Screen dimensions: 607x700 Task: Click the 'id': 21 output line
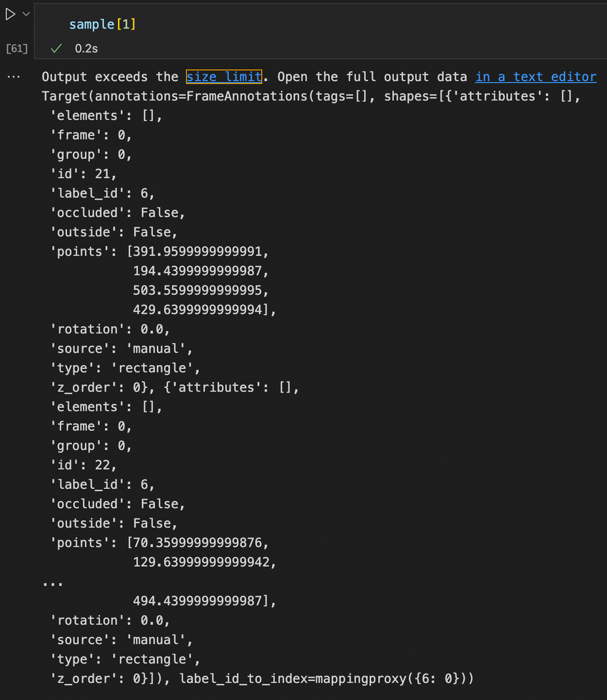tap(84, 173)
